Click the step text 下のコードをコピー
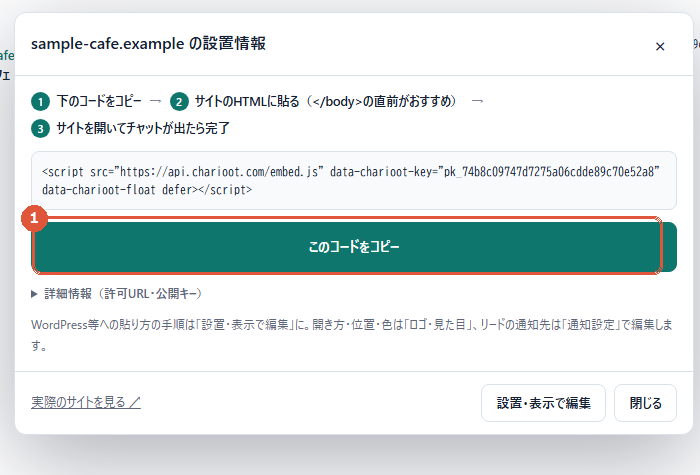700x475 pixels. (99, 101)
